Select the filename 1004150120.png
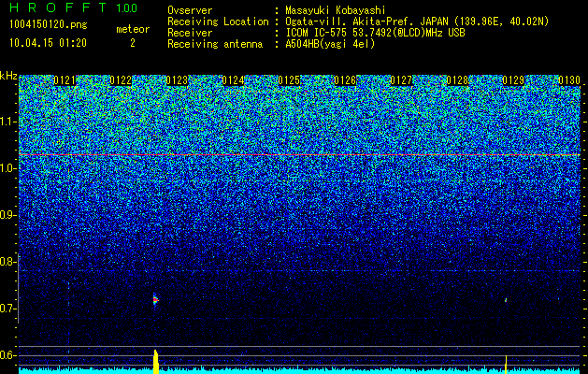 tap(49, 25)
